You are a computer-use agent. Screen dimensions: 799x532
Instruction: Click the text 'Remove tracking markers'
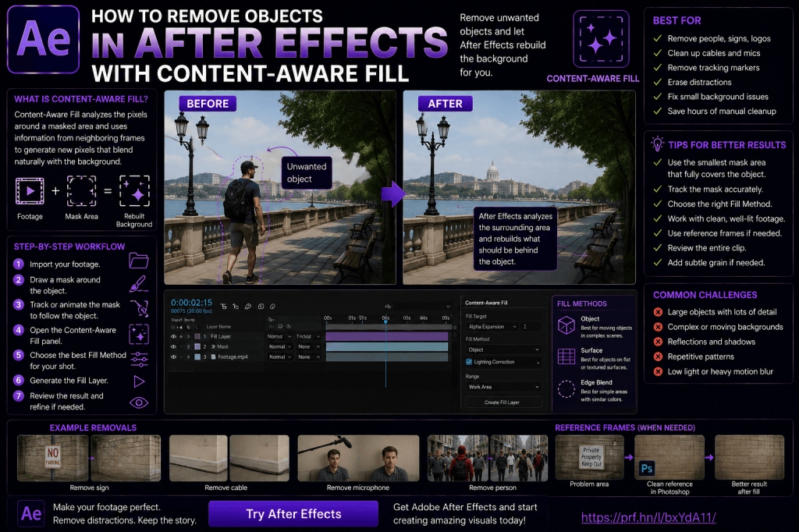coord(713,67)
